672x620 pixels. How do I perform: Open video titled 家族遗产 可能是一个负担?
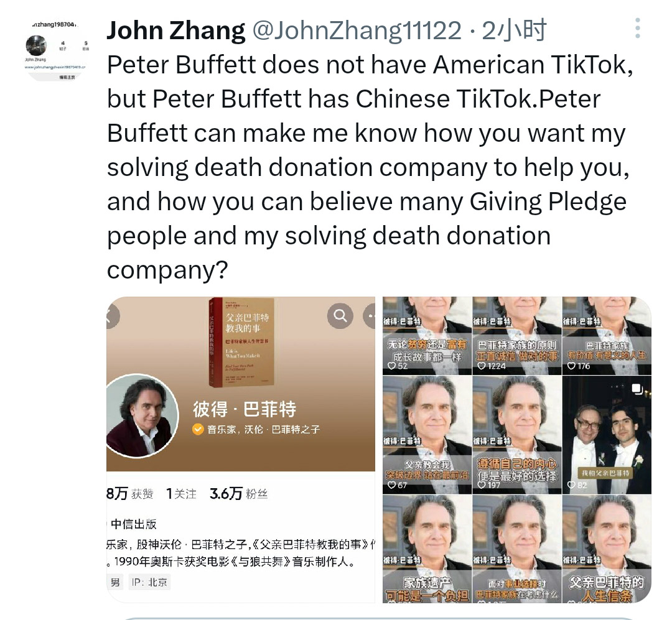pyautogui.click(x=427, y=549)
